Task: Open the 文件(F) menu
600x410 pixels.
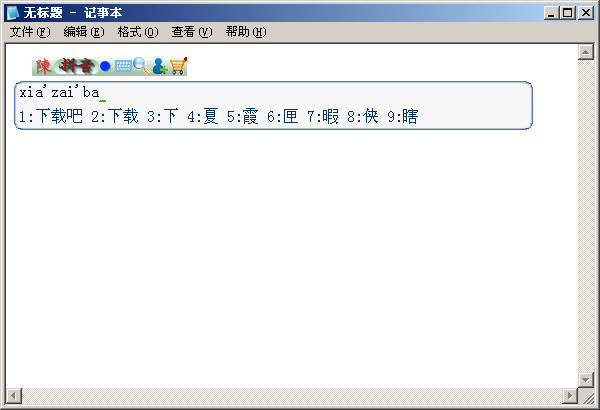Action: tap(30, 32)
